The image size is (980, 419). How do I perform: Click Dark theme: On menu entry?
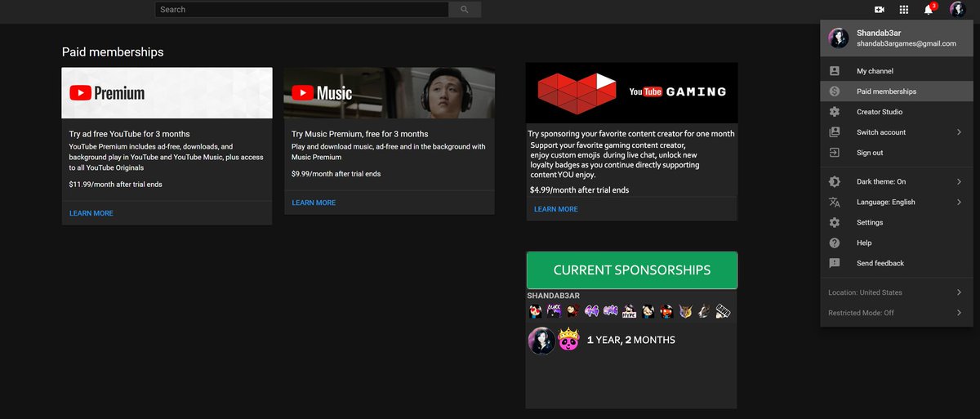tap(897, 181)
